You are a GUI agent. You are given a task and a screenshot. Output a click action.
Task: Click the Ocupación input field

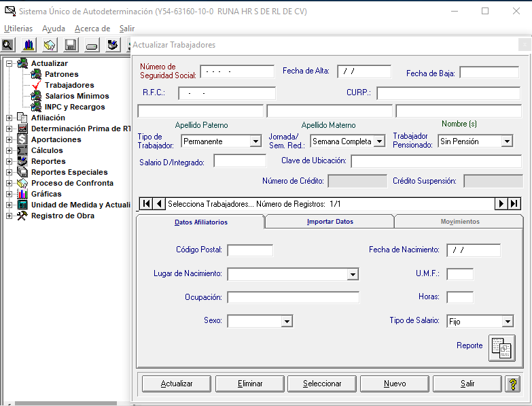click(x=293, y=297)
